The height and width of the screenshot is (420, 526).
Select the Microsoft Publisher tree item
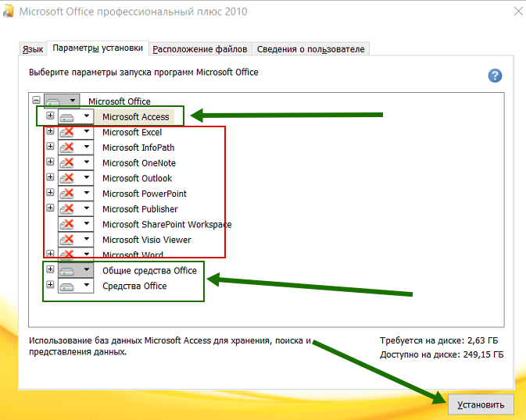pyautogui.click(x=140, y=209)
